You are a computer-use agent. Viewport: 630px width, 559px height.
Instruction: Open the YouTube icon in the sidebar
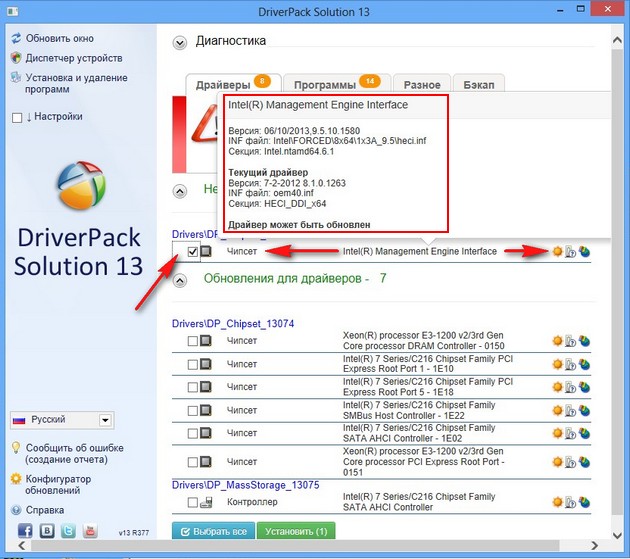(90, 530)
